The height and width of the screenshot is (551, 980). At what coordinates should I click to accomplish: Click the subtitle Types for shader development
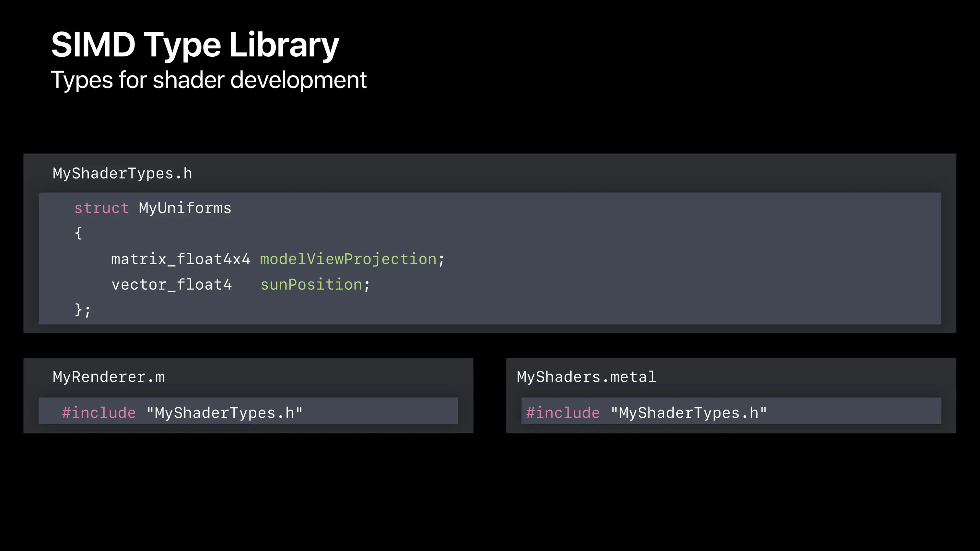(208, 80)
